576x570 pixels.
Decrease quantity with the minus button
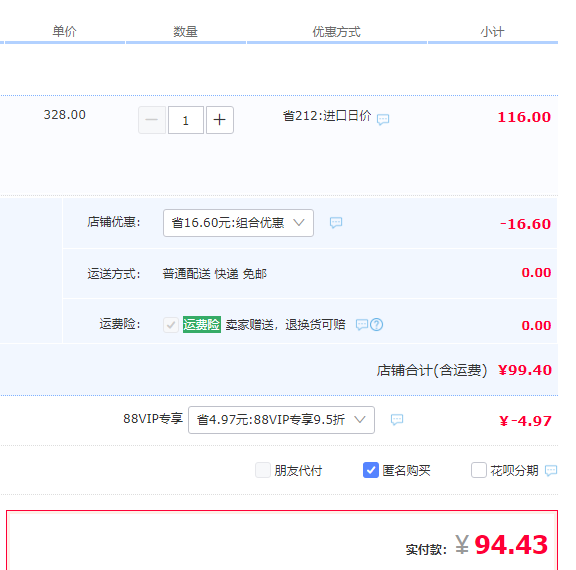152,120
